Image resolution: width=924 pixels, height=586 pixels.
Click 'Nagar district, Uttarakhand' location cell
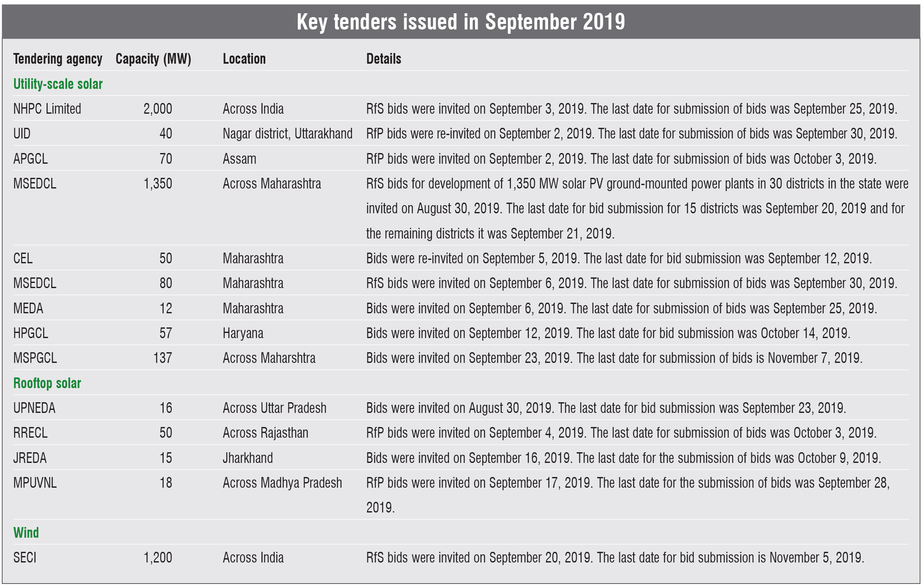(x=287, y=134)
